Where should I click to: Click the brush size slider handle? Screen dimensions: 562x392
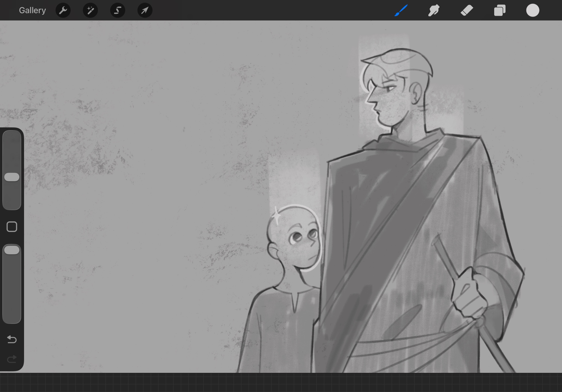[12, 177]
